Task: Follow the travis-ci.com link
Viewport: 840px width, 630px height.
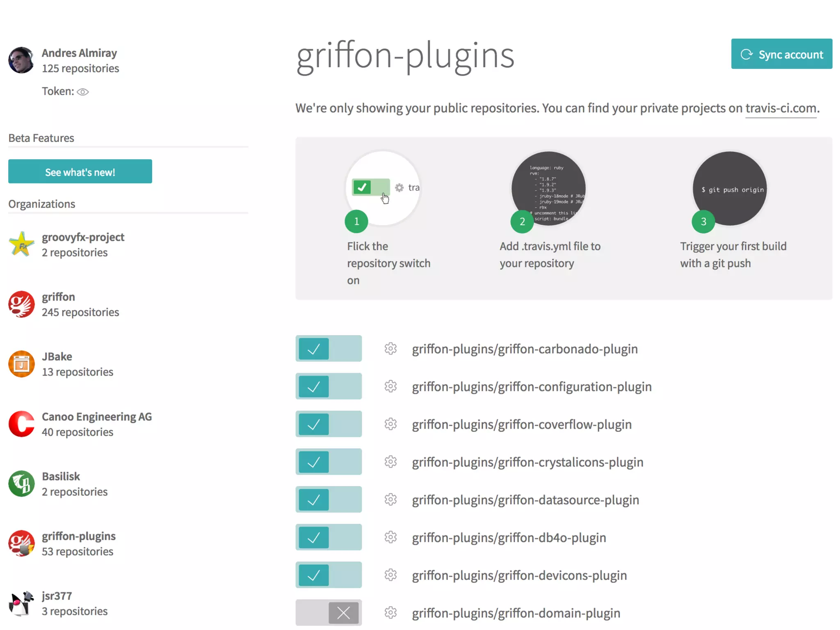Action: pyautogui.click(x=781, y=108)
